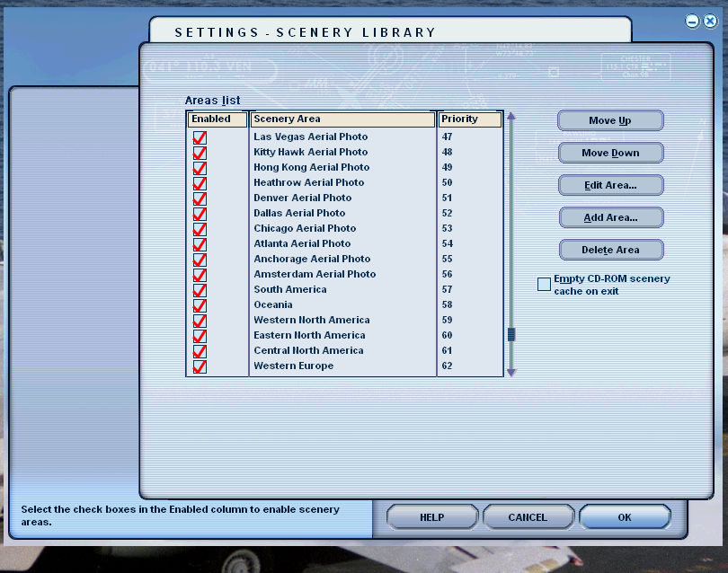Toggle Oceania enabled checkbox

coord(200,305)
